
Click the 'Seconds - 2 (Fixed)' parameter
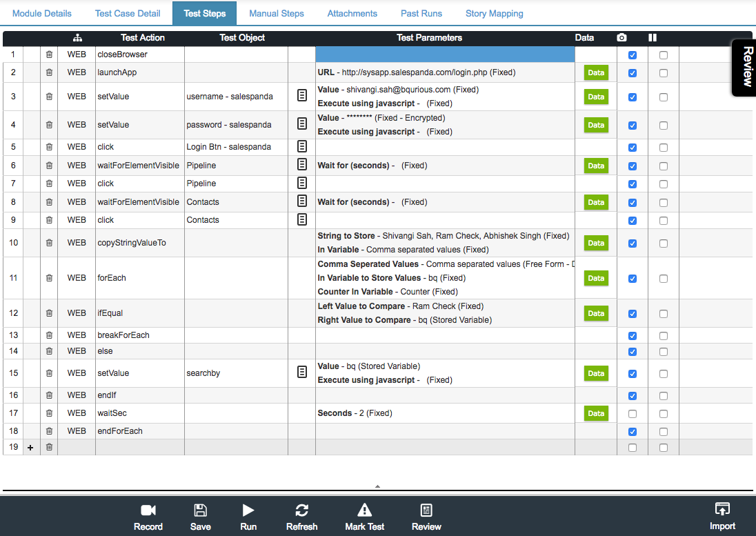coord(355,413)
